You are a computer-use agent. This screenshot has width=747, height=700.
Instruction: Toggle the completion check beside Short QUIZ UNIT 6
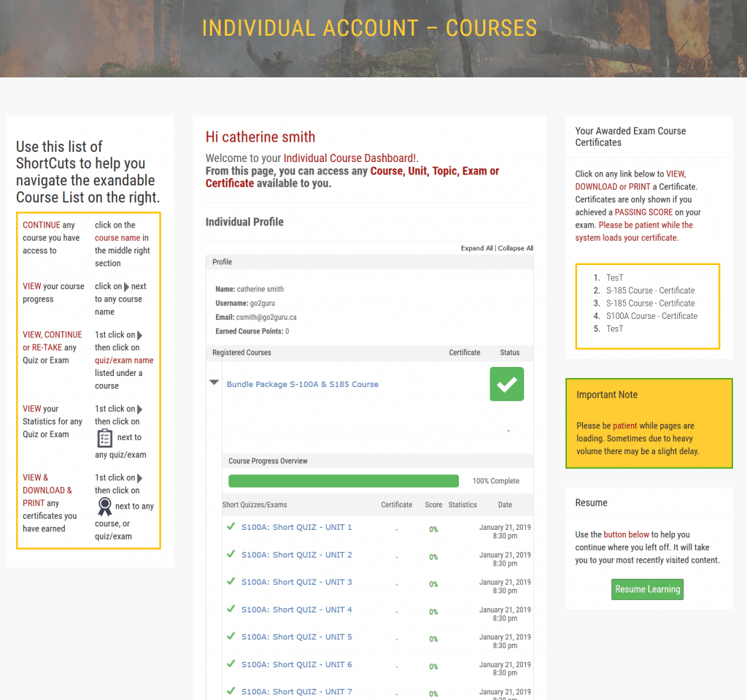coord(233,664)
